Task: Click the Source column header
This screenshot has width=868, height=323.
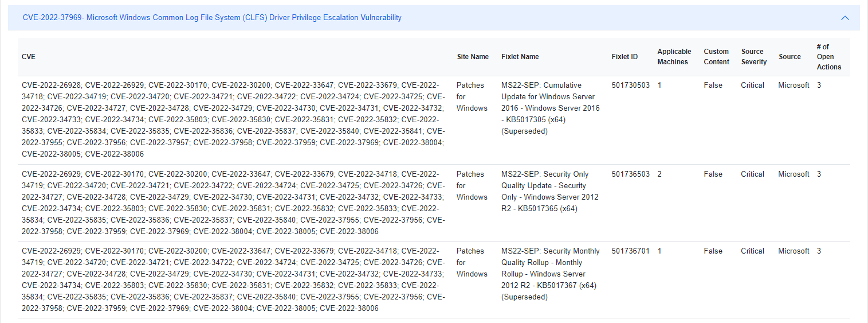Action: point(790,57)
